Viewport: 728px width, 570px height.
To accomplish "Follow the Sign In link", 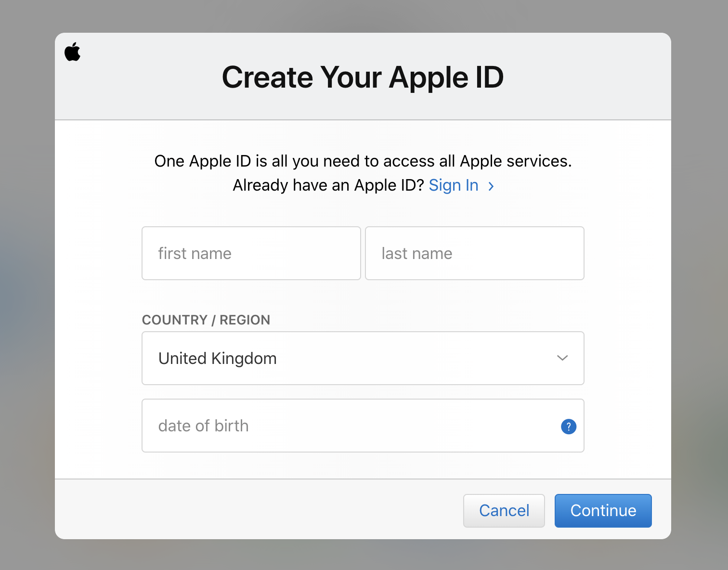I will tap(453, 185).
